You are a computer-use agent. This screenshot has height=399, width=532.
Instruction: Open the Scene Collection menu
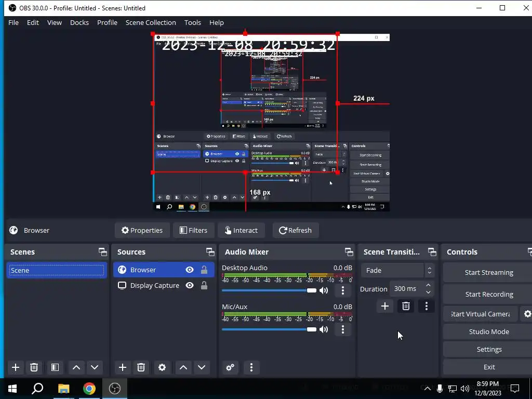151,22
